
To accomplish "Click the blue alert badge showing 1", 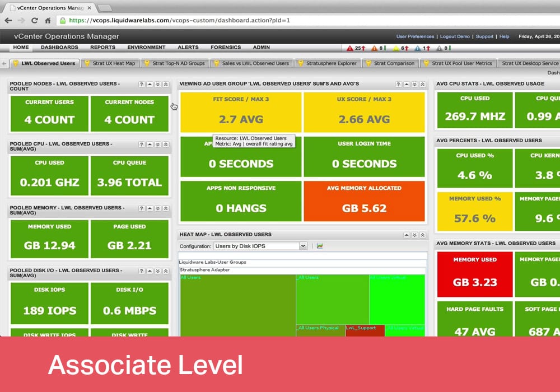I will (417, 48).
